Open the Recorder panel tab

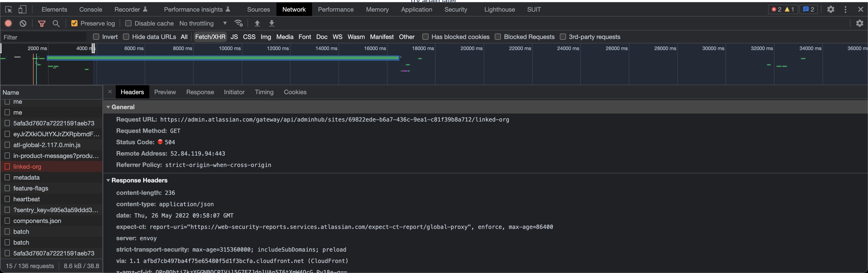(131, 10)
